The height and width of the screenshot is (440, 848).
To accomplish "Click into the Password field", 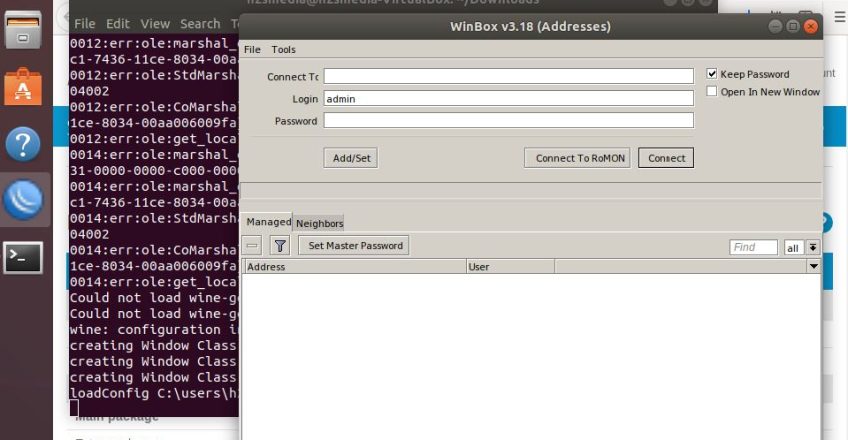I will click(508, 120).
